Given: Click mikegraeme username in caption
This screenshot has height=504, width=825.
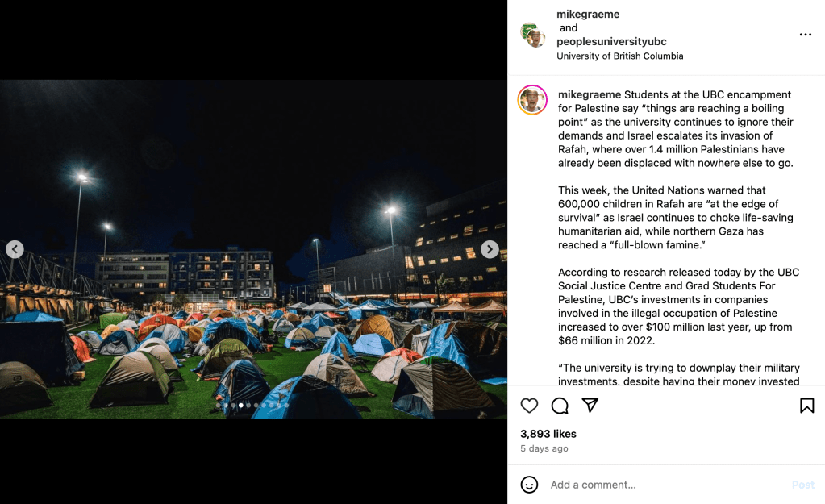Looking at the screenshot, I should point(590,94).
